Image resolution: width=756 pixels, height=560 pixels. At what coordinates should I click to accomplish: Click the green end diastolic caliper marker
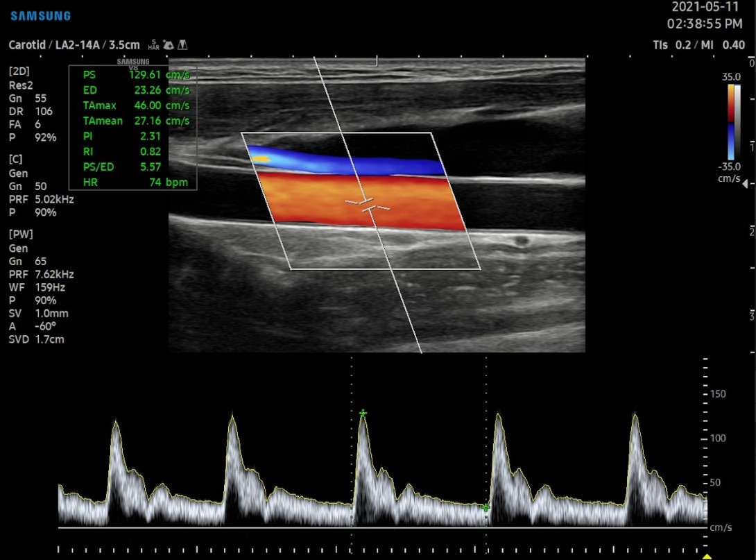coord(486,508)
